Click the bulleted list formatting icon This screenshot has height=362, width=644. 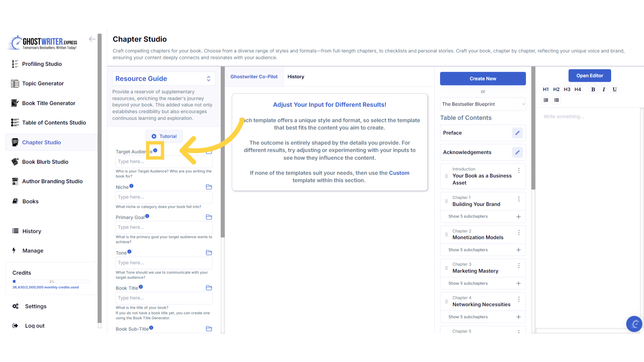(x=557, y=100)
